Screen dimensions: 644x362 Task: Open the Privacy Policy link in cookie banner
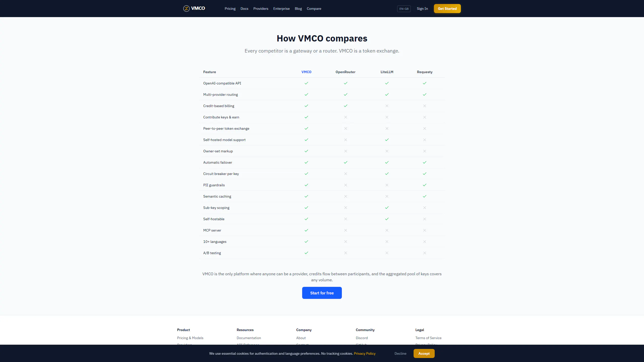pyautogui.click(x=365, y=353)
